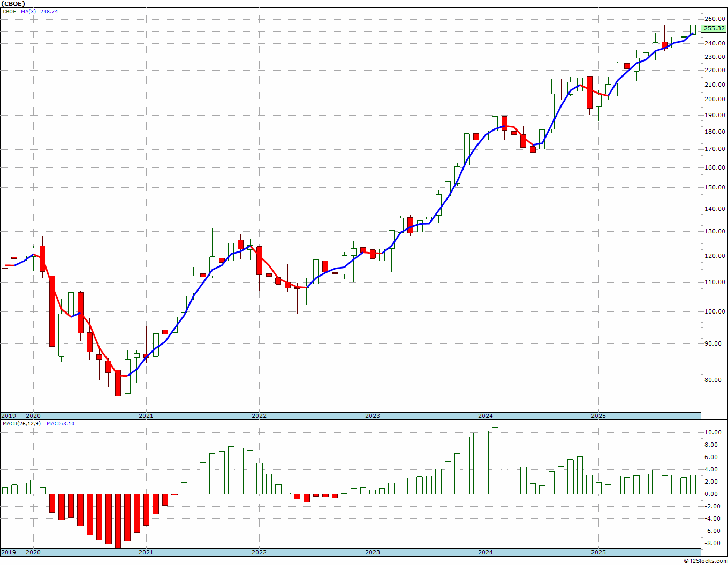The image size is (728, 565).
Task: Click the deepest red MACD histogram bar
Action: [118, 521]
